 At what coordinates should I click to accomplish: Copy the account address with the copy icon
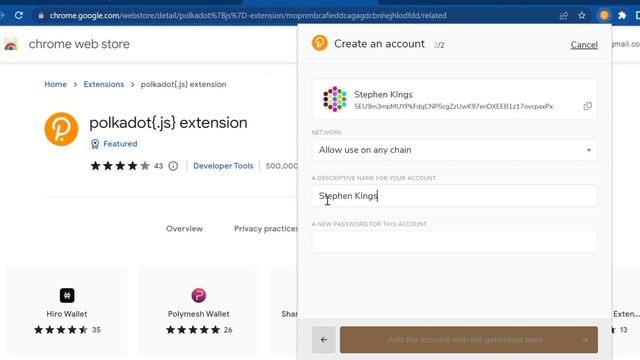[587, 106]
